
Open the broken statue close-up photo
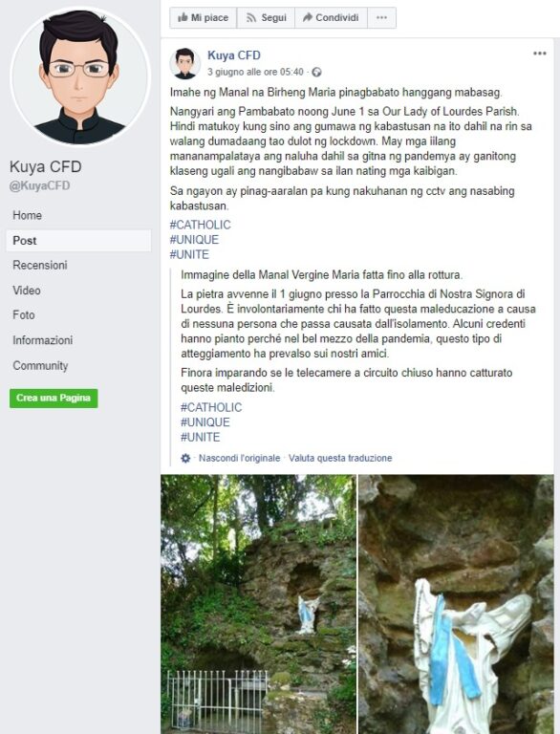click(456, 604)
